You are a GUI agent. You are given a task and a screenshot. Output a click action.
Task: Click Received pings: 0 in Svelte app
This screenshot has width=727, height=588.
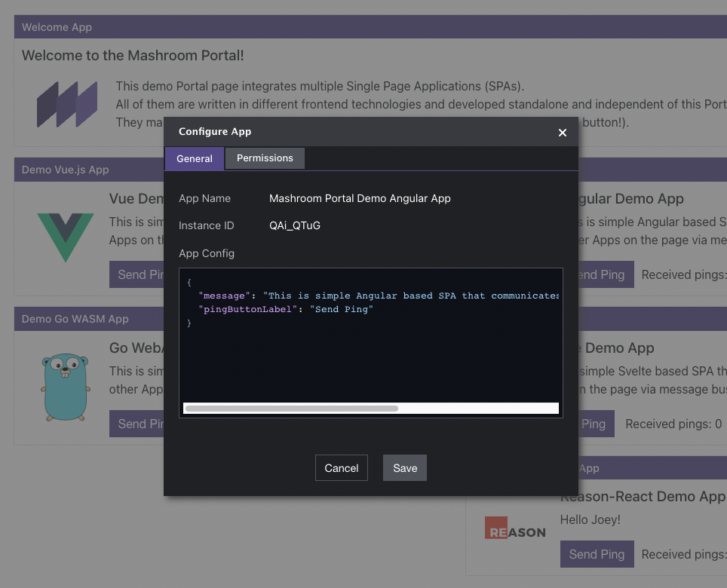tap(673, 424)
